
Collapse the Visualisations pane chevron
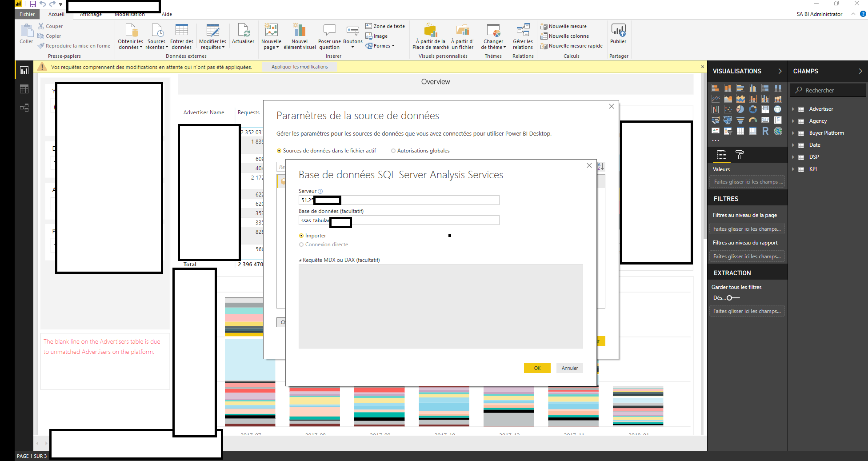780,71
